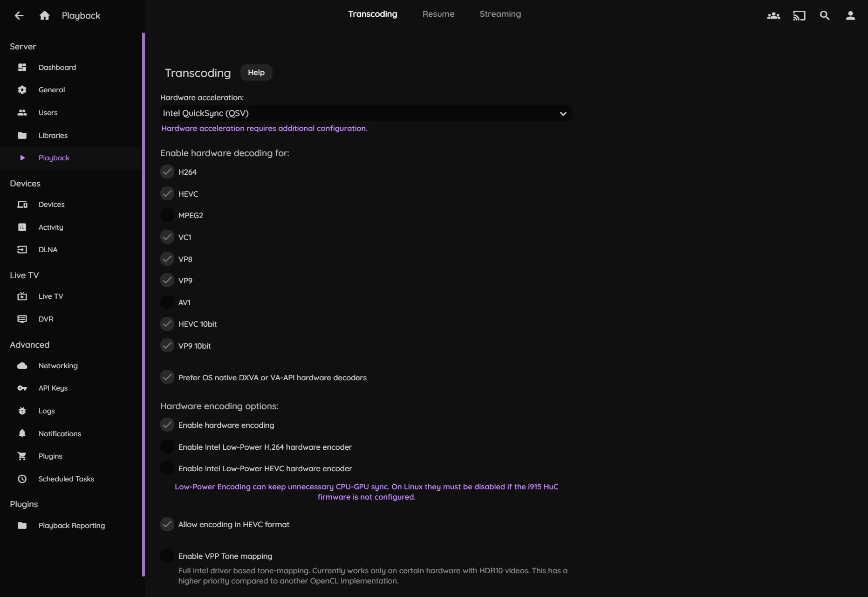The height and width of the screenshot is (597, 868).
Task: Toggle AV1 hardware decoding checkbox
Action: point(167,302)
